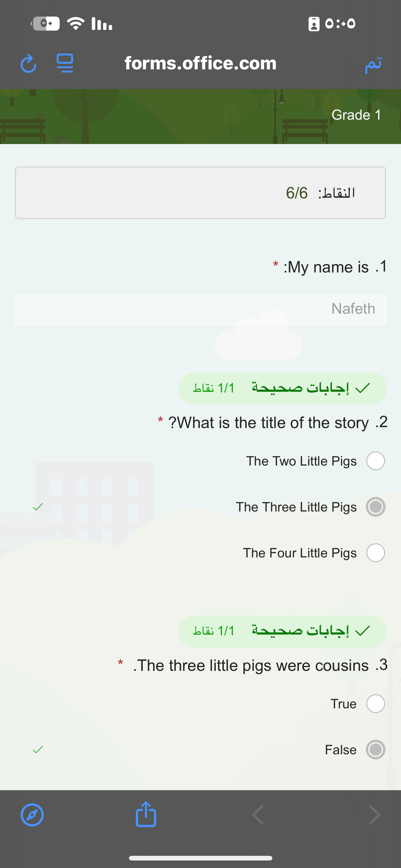401x868 pixels.
Task: Select "The Two Little Pigs" option
Action: click(x=375, y=461)
